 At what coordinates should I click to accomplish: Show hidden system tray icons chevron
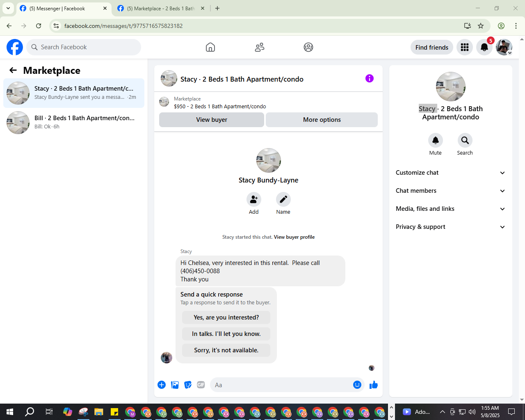tap(442, 412)
